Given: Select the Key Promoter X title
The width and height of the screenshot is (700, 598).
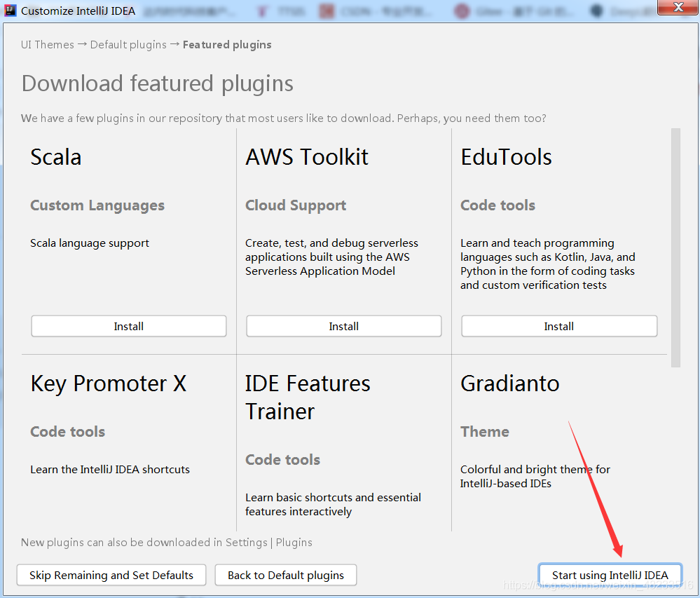Looking at the screenshot, I should [x=109, y=384].
